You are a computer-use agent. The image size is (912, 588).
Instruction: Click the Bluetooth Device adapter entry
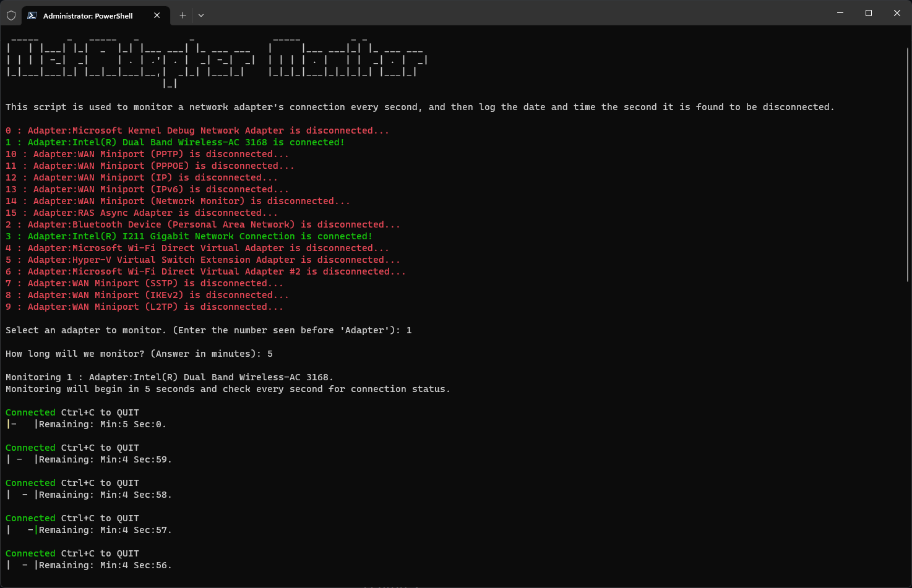tap(202, 224)
